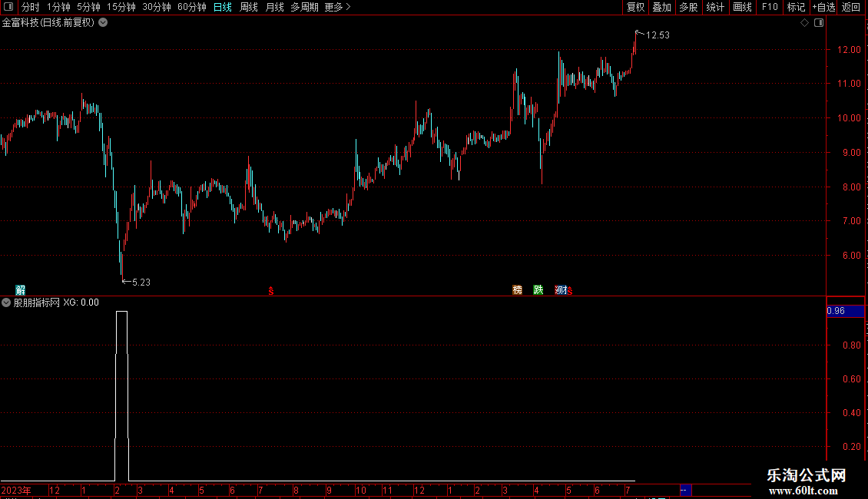
Task: Click the 0.96 indicator value box
Action: point(845,311)
